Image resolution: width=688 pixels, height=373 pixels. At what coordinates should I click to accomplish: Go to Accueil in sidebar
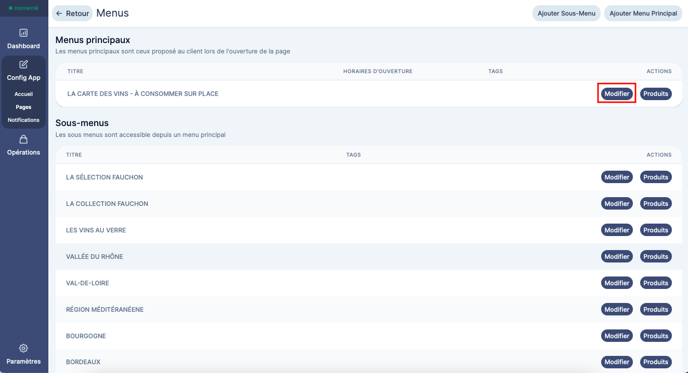[x=23, y=94]
